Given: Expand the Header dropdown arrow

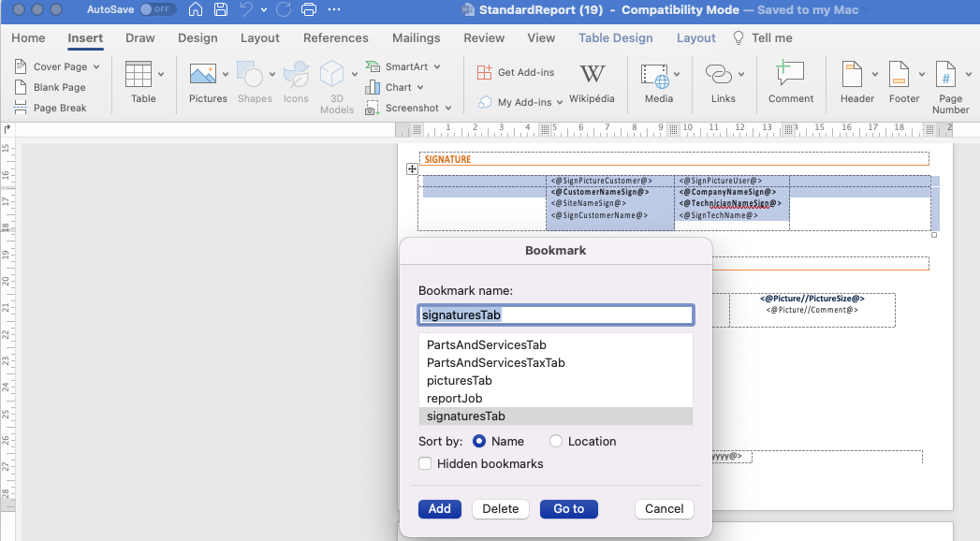Looking at the screenshot, I should coord(875,74).
